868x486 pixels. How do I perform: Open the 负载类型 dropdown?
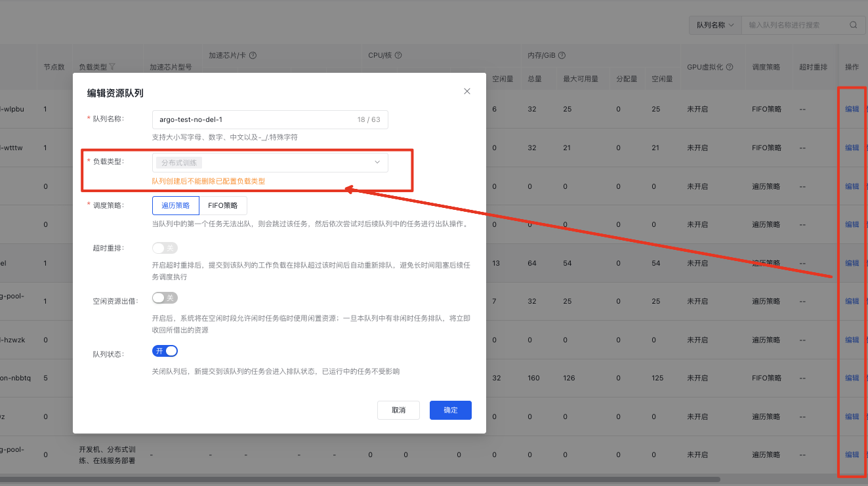(x=270, y=163)
